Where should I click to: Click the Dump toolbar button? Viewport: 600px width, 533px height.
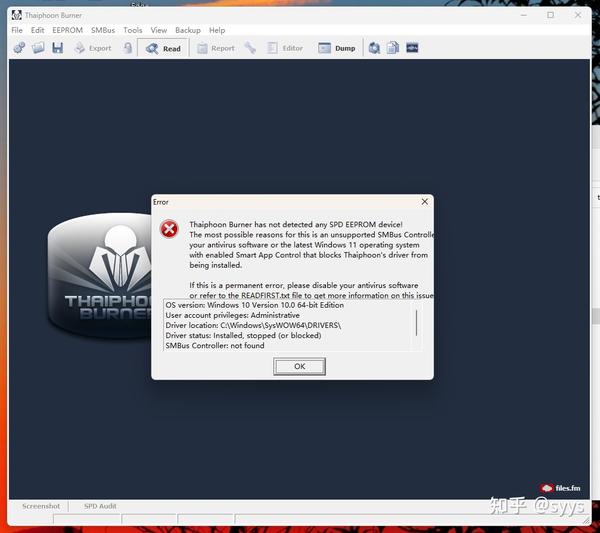pyautogui.click(x=337, y=48)
